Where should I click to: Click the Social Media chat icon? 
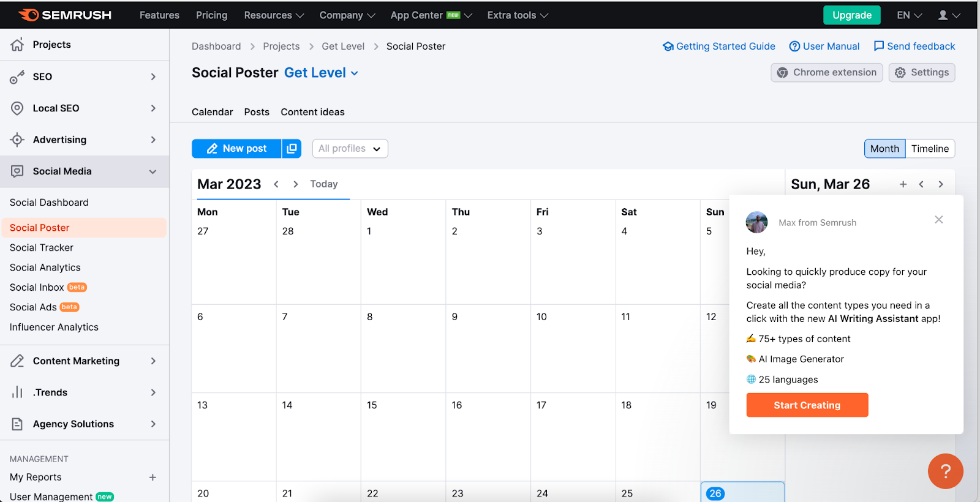pyautogui.click(x=17, y=171)
